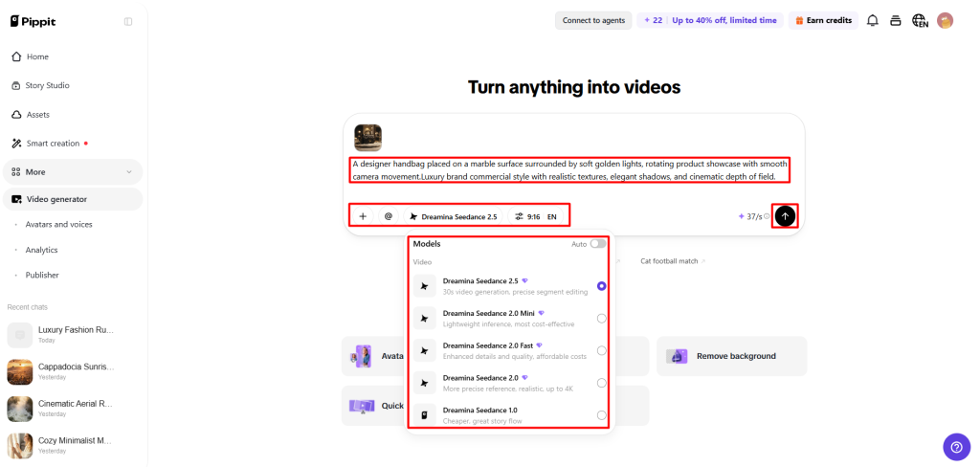Toggle the Auto model switch
This screenshot has width=980, height=467.
597,244
